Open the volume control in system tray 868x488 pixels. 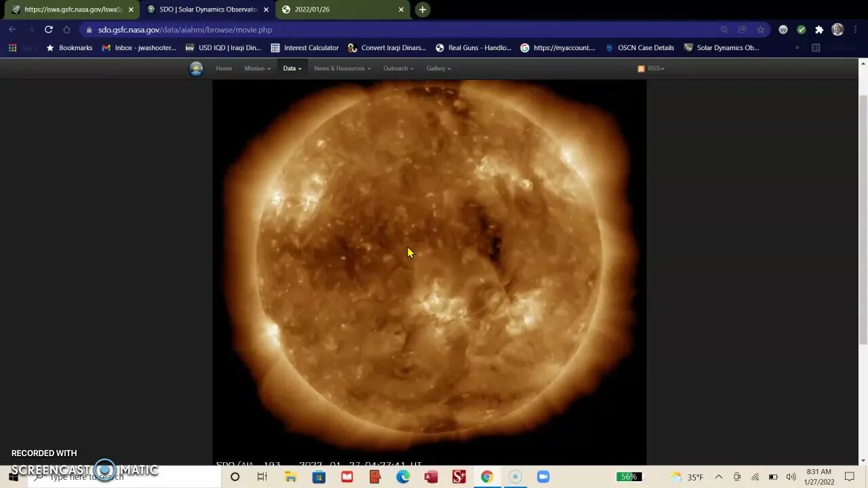point(791,477)
